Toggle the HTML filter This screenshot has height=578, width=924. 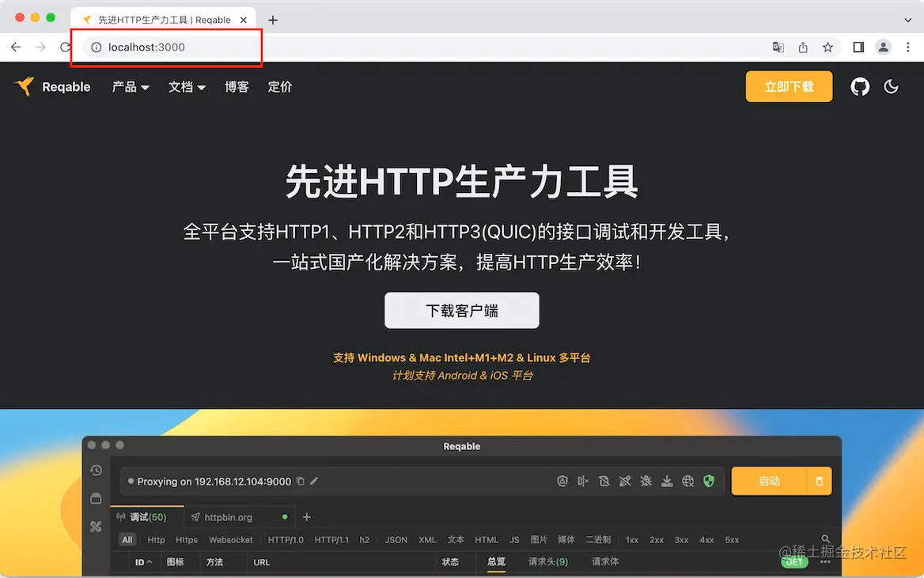coord(487,540)
